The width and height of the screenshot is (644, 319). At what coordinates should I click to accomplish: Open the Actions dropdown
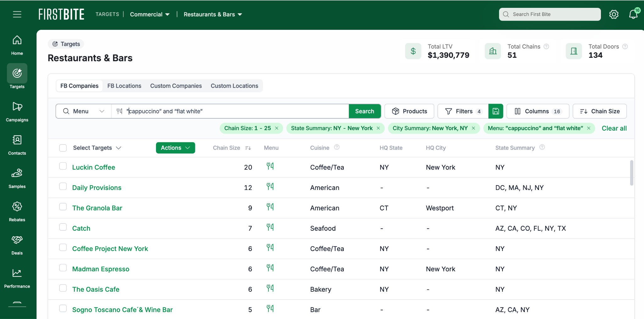(x=175, y=148)
